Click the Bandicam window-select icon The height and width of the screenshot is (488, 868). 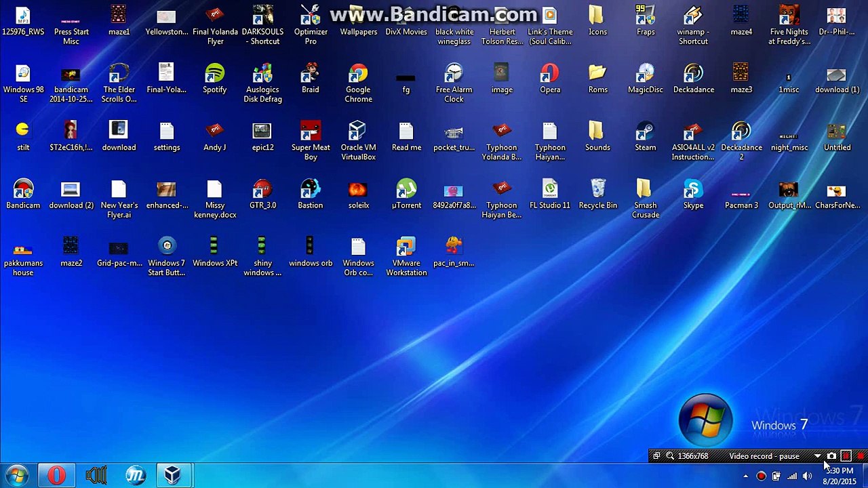656,456
